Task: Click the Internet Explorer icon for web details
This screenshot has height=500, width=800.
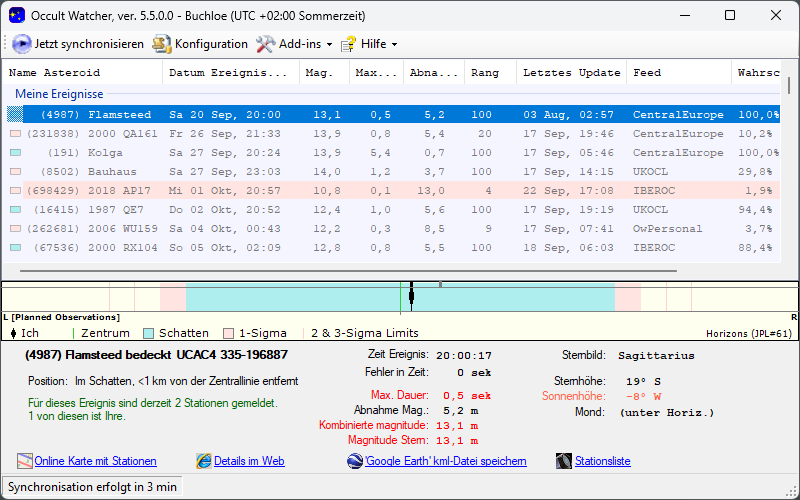Action: [204, 461]
